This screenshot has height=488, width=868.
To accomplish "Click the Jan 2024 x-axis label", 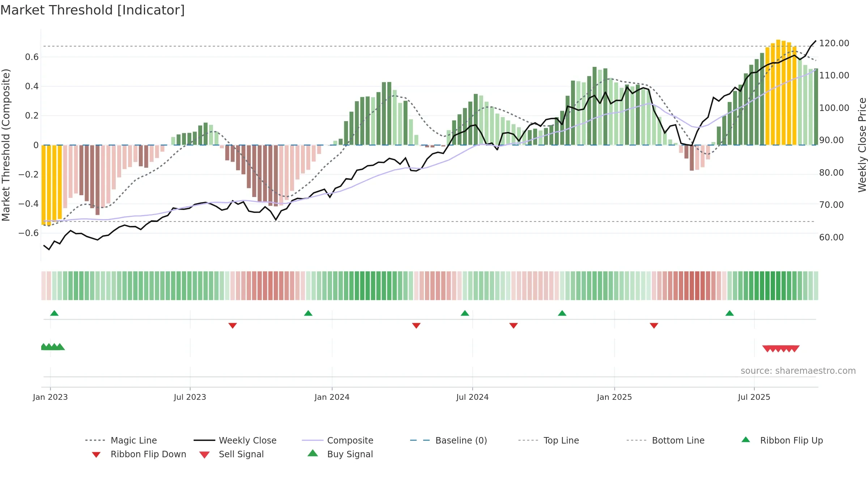I will point(332,397).
